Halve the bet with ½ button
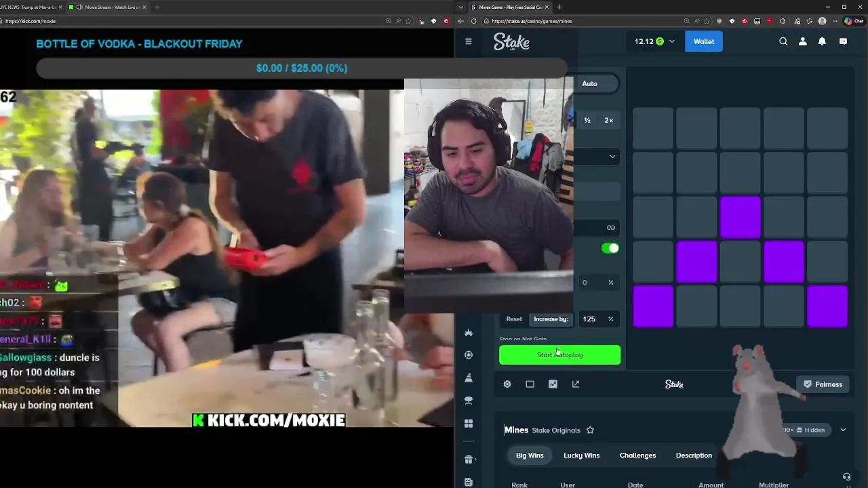Image resolution: width=868 pixels, height=488 pixels. 587,121
